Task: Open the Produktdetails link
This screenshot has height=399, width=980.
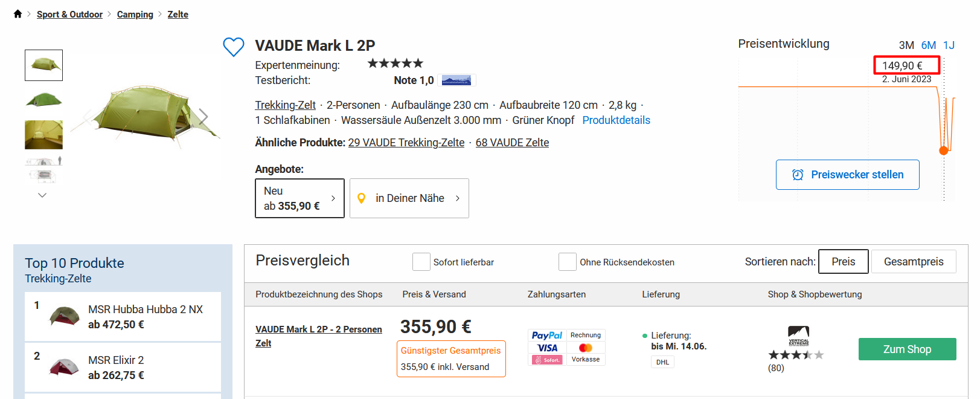Action: coord(616,120)
